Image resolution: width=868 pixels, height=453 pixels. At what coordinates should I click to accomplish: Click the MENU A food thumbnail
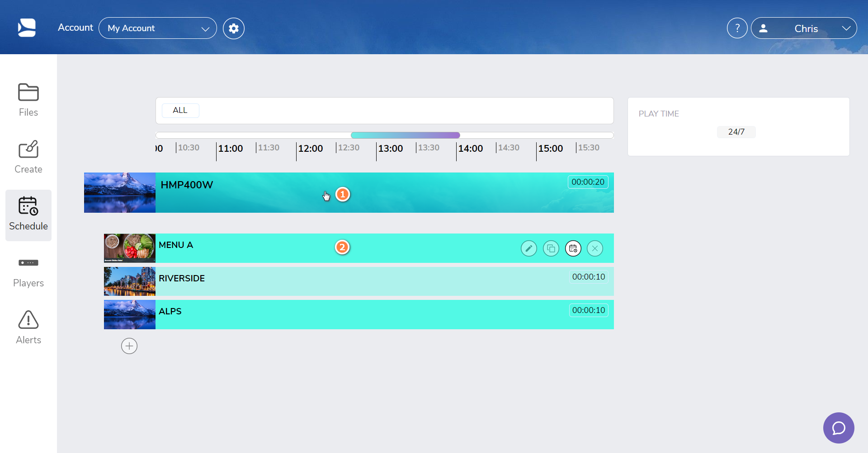pyautogui.click(x=130, y=248)
